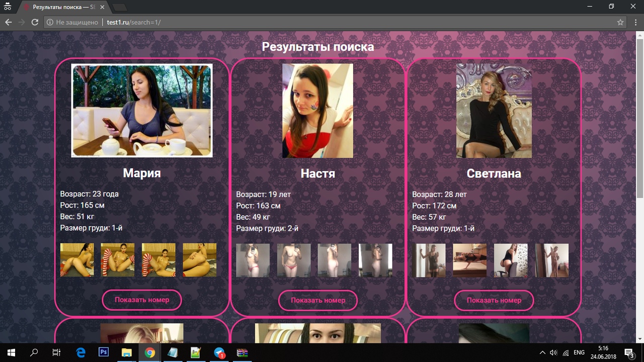Expand the hidden system tray icons
This screenshot has width=644, height=362.
coord(542,352)
